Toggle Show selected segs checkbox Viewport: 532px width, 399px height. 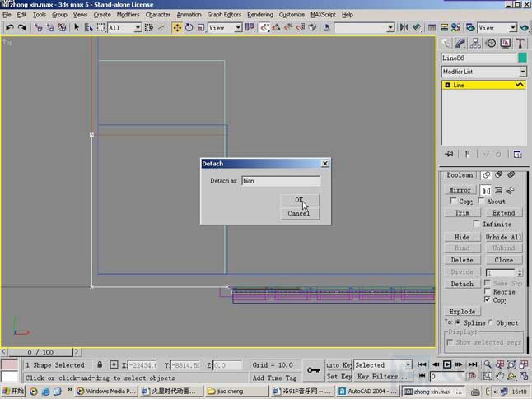point(450,342)
